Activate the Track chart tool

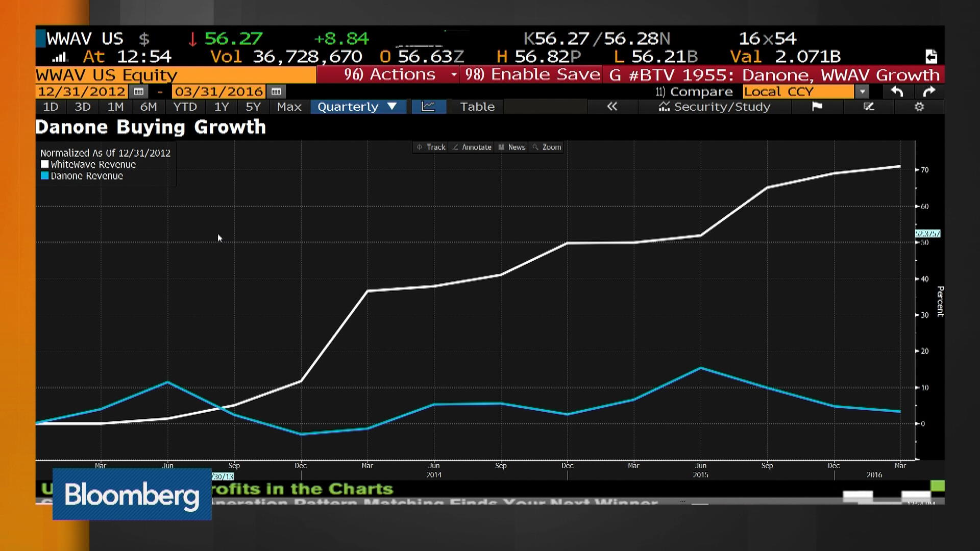(x=431, y=147)
